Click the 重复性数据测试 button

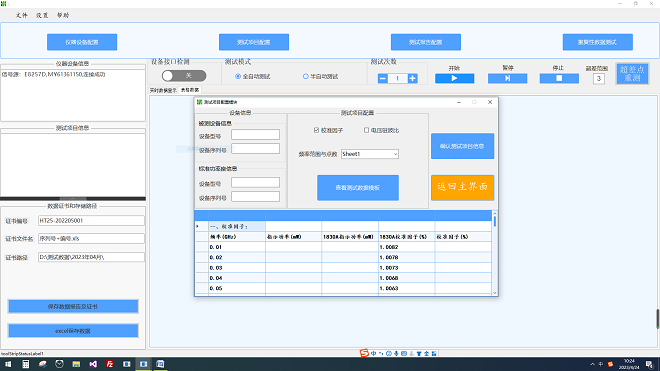(598, 42)
